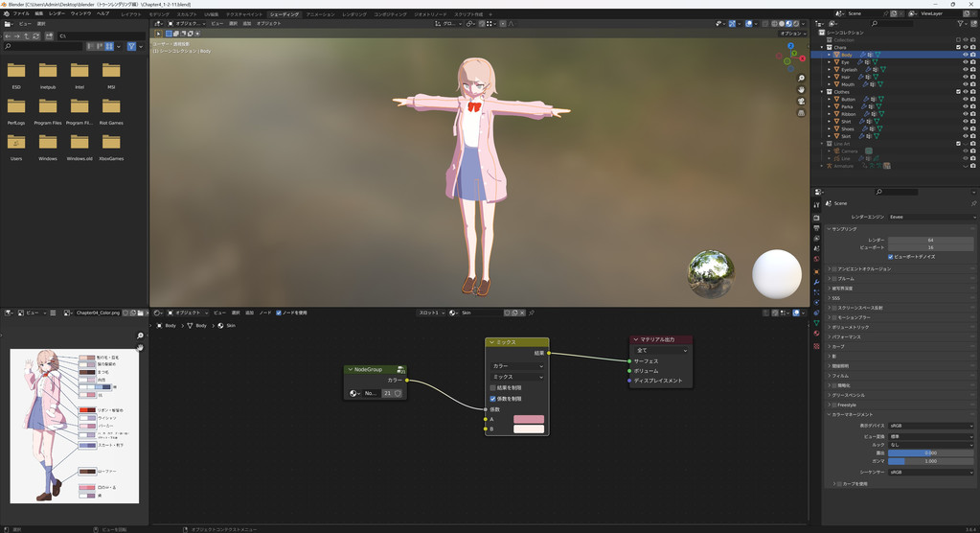Click the レンダー samples field showing 64
This screenshot has width=980, height=533.
pyautogui.click(x=930, y=240)
